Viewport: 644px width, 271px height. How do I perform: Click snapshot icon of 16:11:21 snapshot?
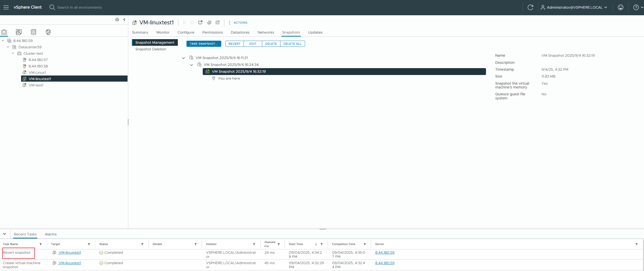(x=191, y=58)
